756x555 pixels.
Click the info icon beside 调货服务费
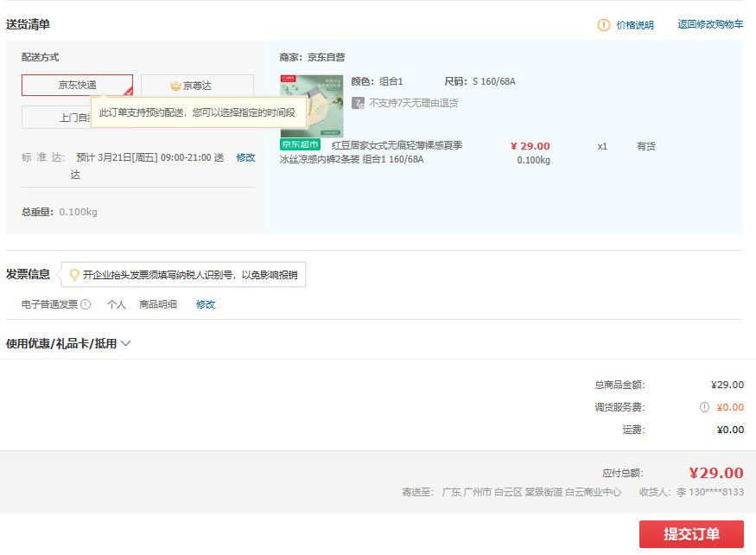click(x=704, y=407)
